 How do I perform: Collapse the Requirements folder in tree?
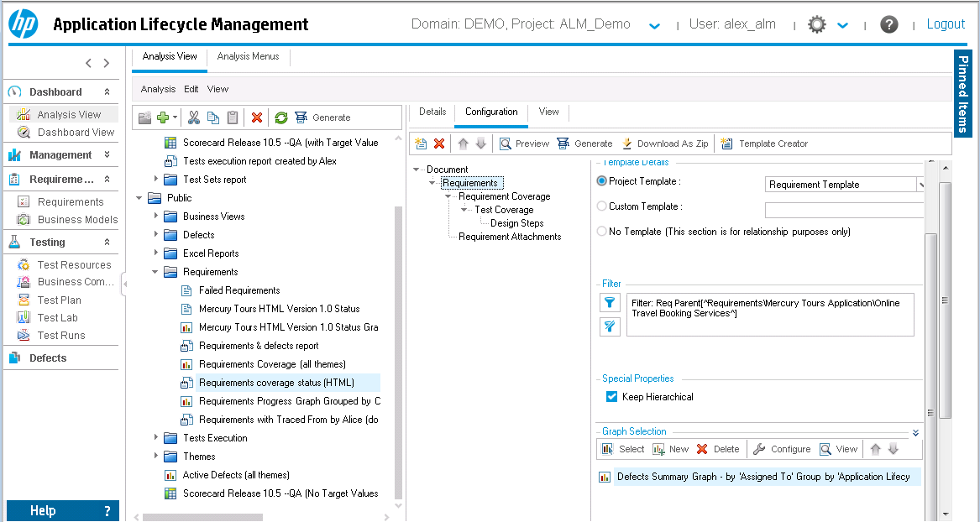pyautogui.click(x=156, y=272)
